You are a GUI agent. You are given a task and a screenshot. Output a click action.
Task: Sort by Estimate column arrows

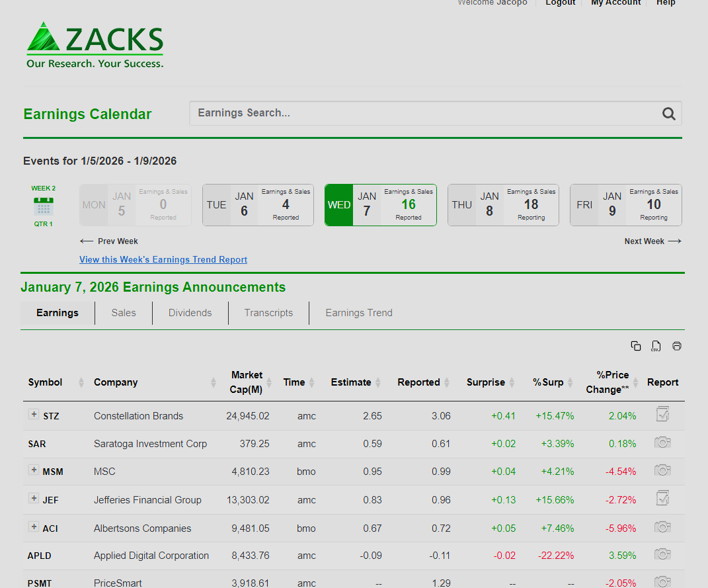click(378, 382)
